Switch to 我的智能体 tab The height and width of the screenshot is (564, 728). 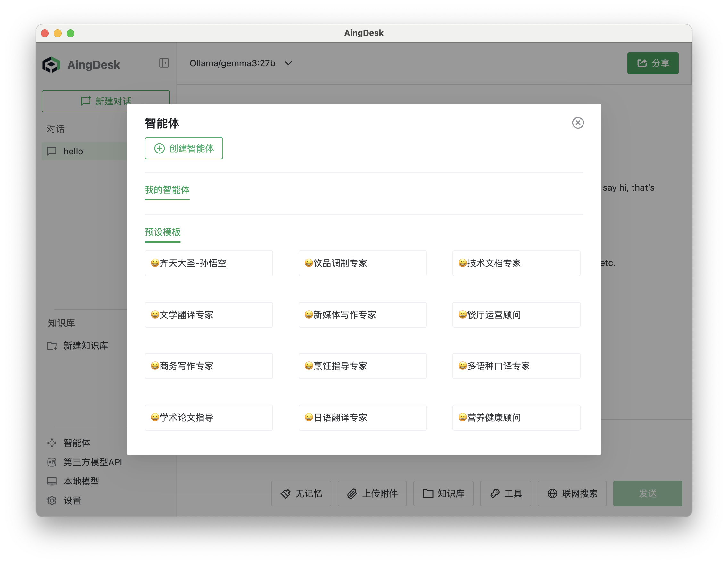pyautogui.click(x=167, y=190)
